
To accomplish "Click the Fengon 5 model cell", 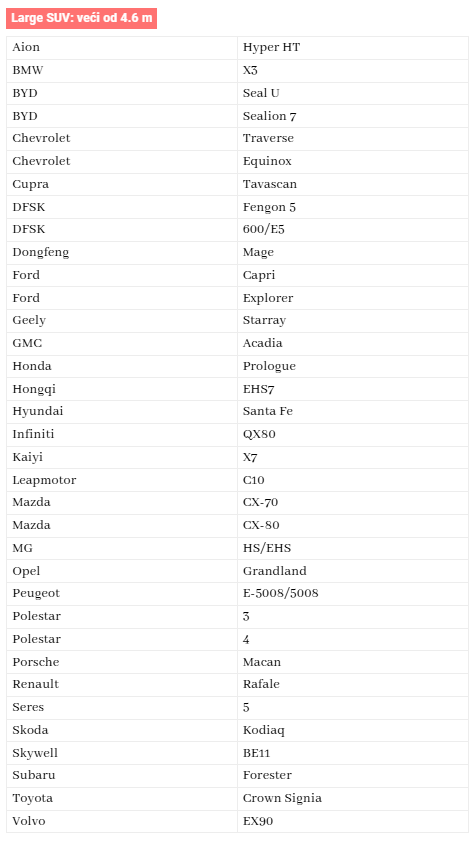I will click(353, 207).
